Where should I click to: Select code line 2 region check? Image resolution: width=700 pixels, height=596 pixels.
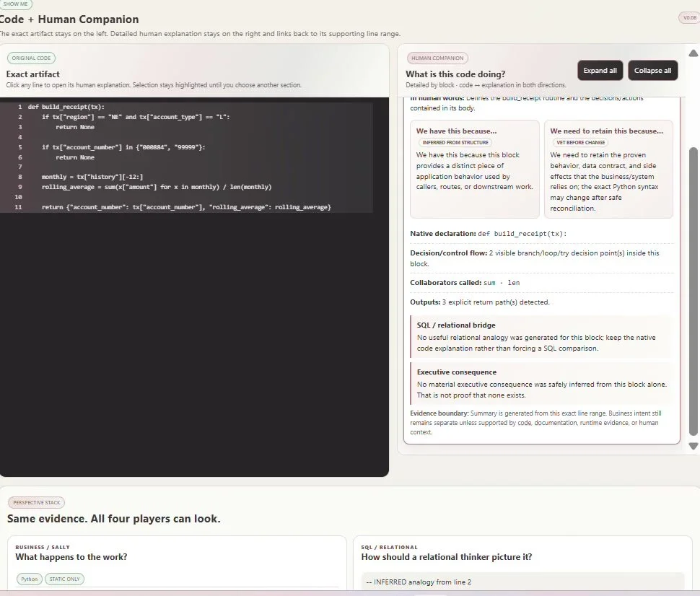click(x=186, y=117)
